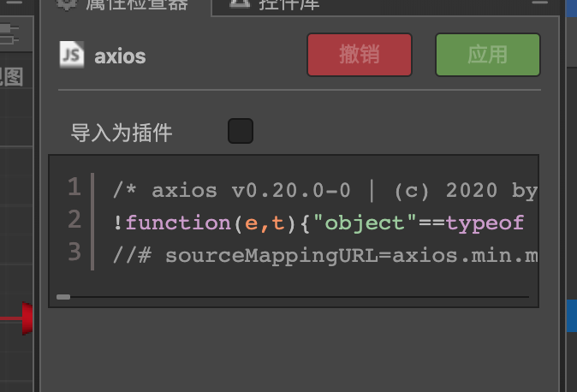Click line number 1 in the gutter

(74, 187)
